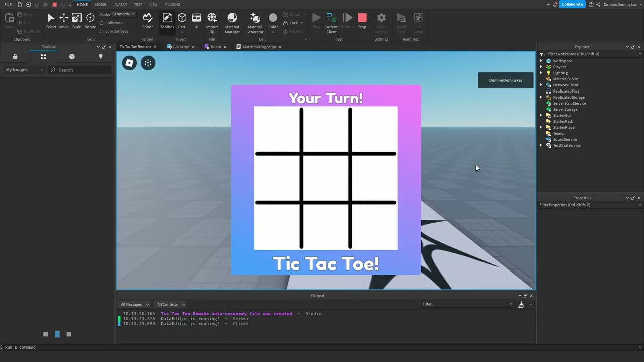Open the Mode Geometric dropdown
The height and width of the screenshot is (362, 644).
[x=123, y=14]
